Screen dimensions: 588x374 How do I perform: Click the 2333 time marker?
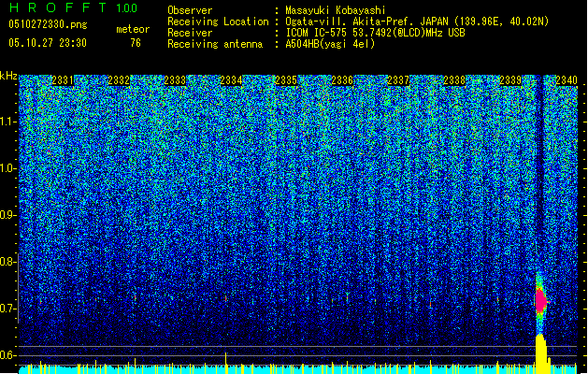click(x=175, y=80)
